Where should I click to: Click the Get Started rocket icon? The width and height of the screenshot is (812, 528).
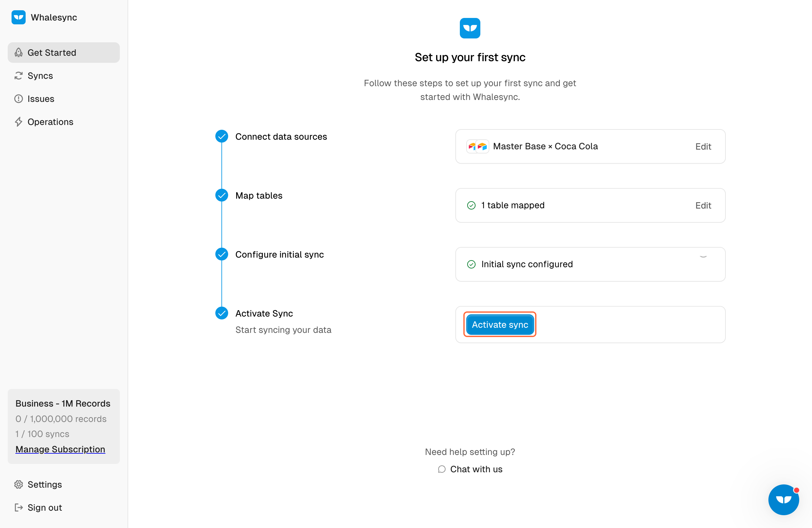(18, 53)
